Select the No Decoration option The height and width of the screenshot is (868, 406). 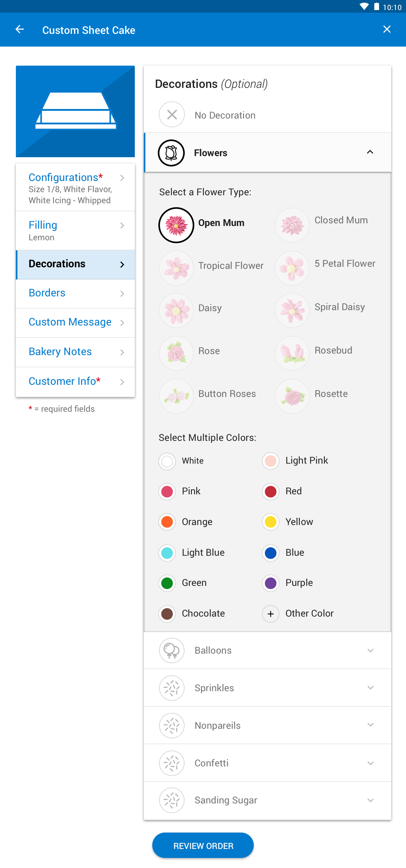(267, 115)
